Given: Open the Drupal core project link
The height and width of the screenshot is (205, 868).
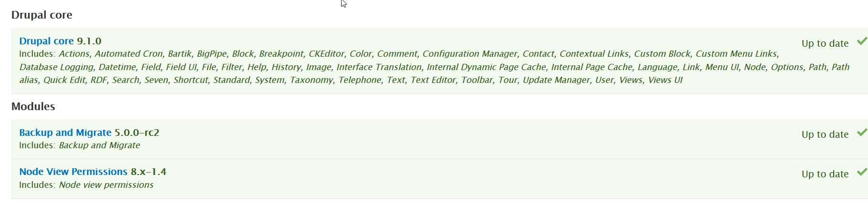Looking at the screenshot, I should pos(46,41).
